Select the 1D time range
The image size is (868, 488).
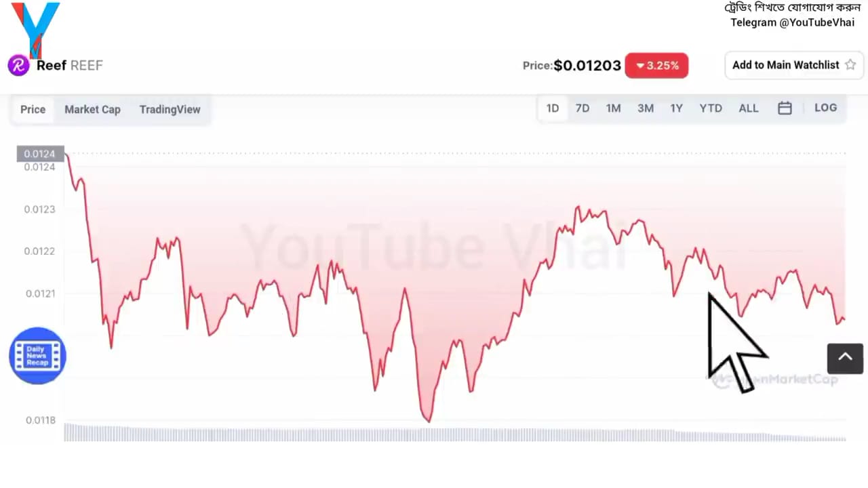coord(553,108)
